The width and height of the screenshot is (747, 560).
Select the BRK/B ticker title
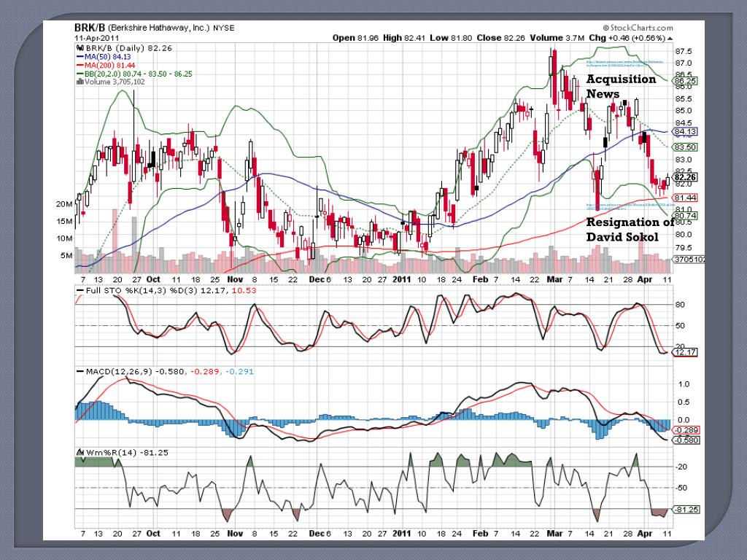pyautogui.click(x=90, y=28)
